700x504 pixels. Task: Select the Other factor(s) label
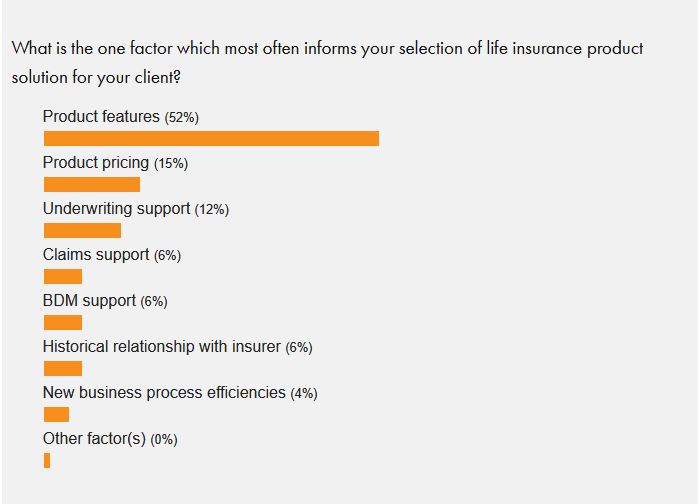pyautogui.click(x=94, y=439)
